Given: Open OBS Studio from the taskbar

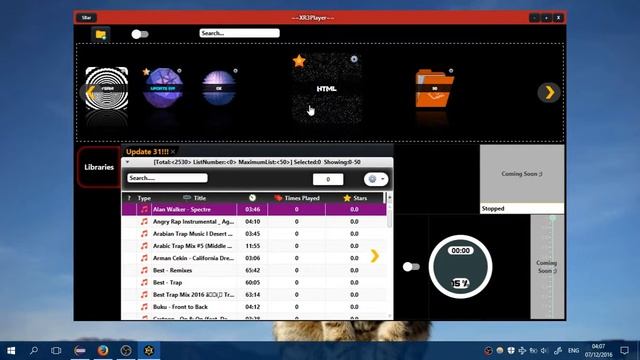Looking at the screenshot, I should (126, 351).
